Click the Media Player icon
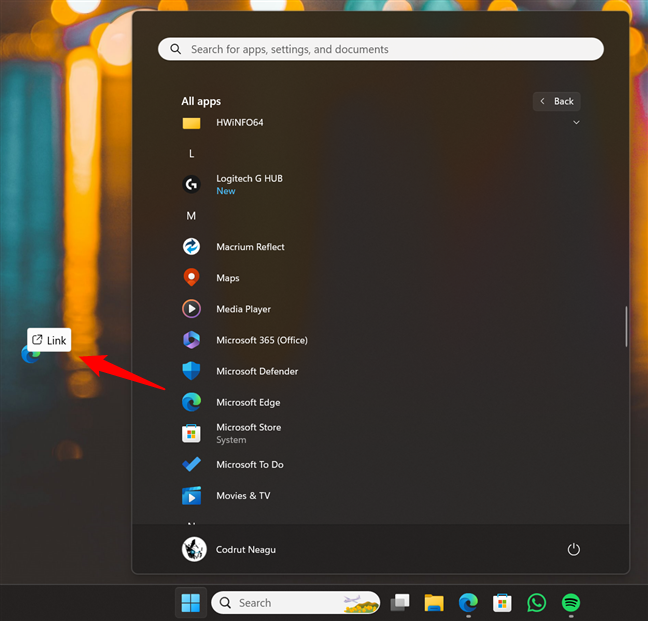648x621 pixels. click(x=191, y=309)
